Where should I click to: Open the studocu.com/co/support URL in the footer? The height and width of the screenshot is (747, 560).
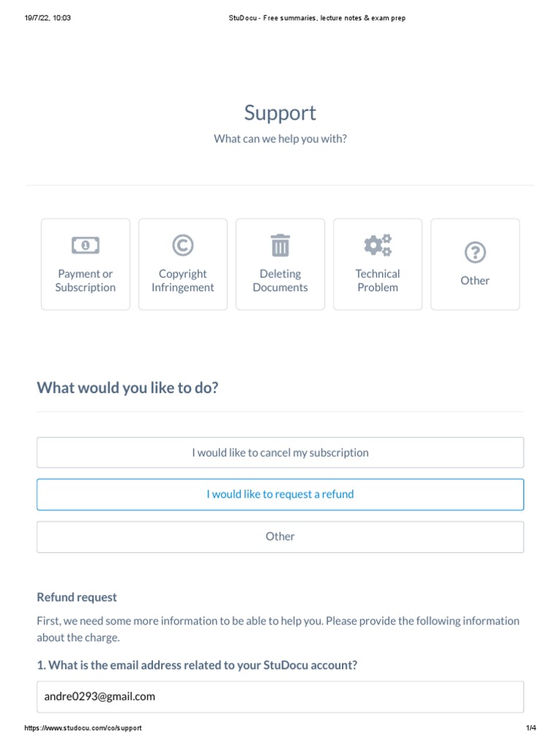[x=83, y=728]
